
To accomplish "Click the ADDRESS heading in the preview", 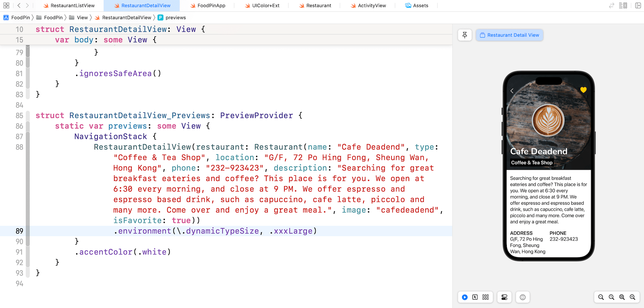I will pos(521,233).
